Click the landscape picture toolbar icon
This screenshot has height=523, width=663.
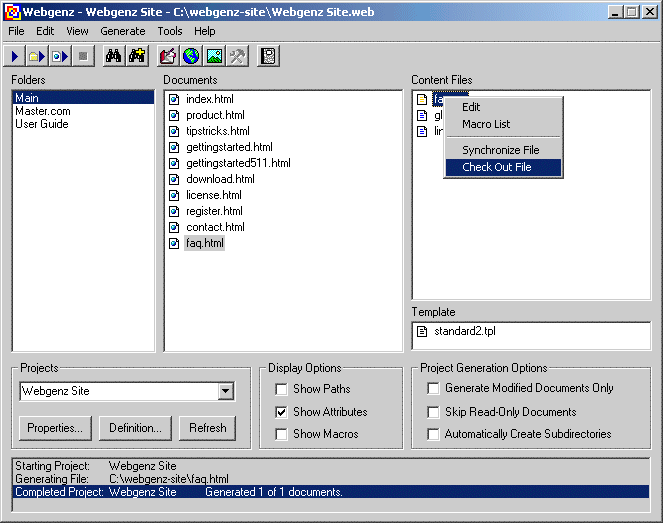tap(214, 56)
